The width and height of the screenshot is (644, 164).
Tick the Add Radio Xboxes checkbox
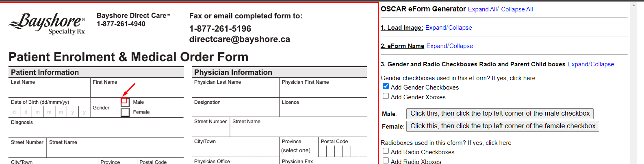click(x=386, y=161)
